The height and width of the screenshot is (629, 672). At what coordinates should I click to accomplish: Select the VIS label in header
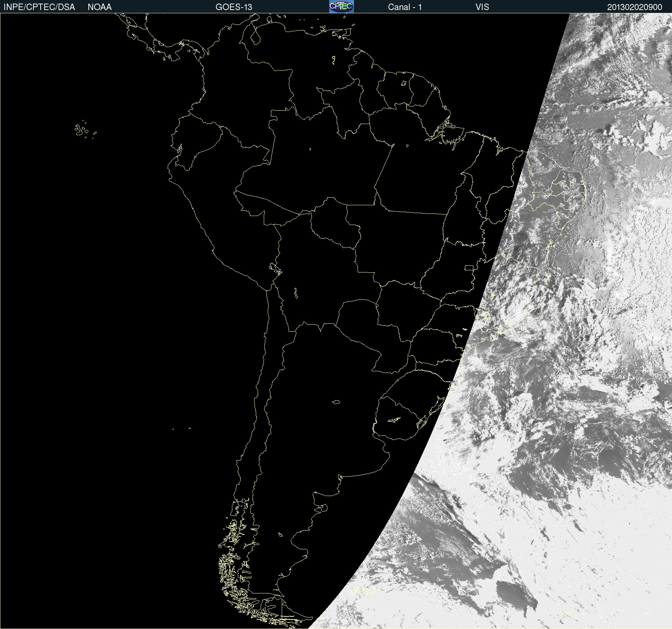(482, 7)
